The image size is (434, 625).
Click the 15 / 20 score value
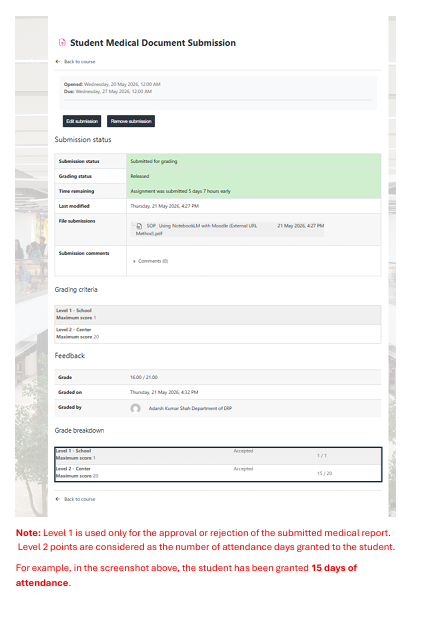(324, 473)
